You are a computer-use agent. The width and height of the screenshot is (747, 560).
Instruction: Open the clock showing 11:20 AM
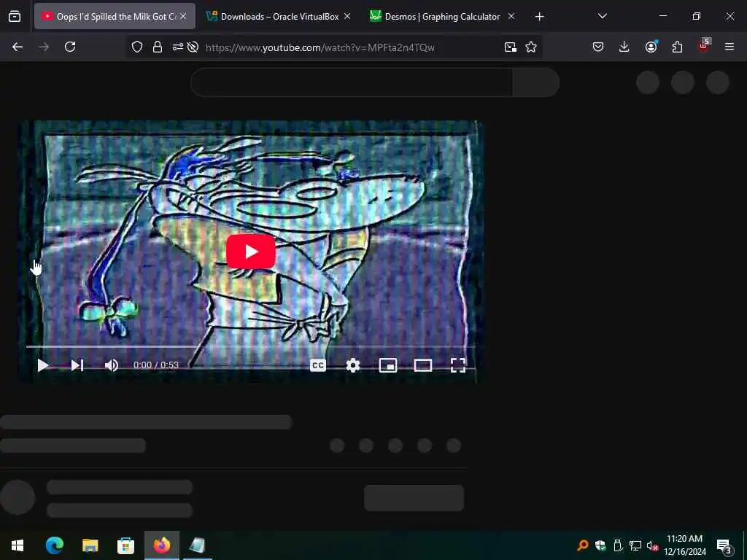(684, 545)
